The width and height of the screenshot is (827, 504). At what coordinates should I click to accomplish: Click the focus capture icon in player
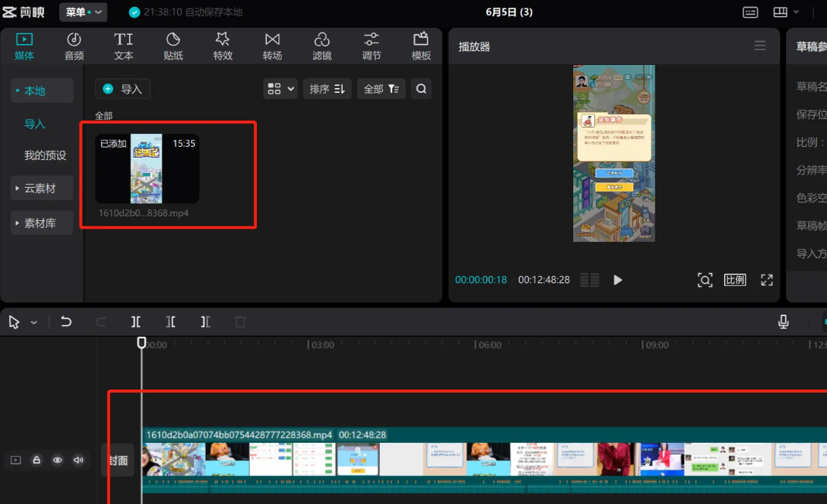click(705, 280)
